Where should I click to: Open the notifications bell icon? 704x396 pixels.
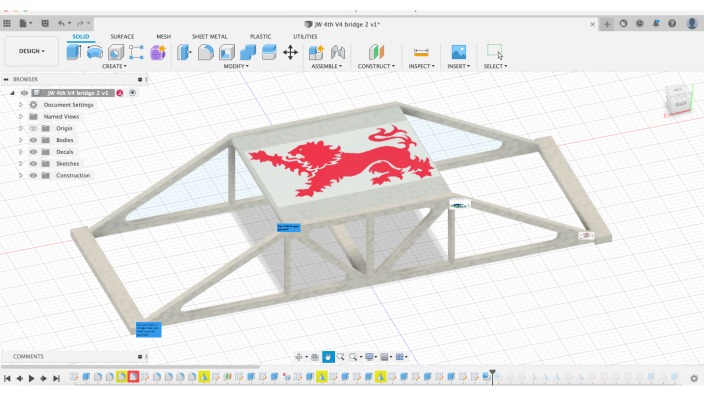pos(656,23)
